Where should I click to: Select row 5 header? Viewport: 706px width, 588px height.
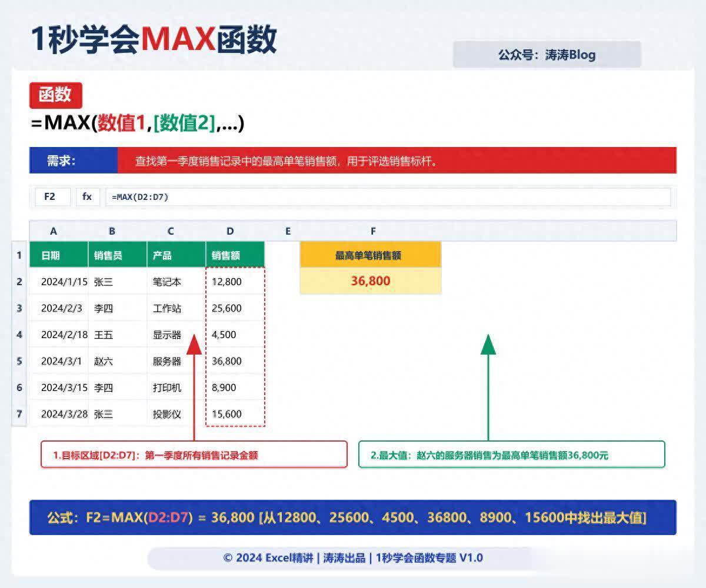(x=19, y=361)
